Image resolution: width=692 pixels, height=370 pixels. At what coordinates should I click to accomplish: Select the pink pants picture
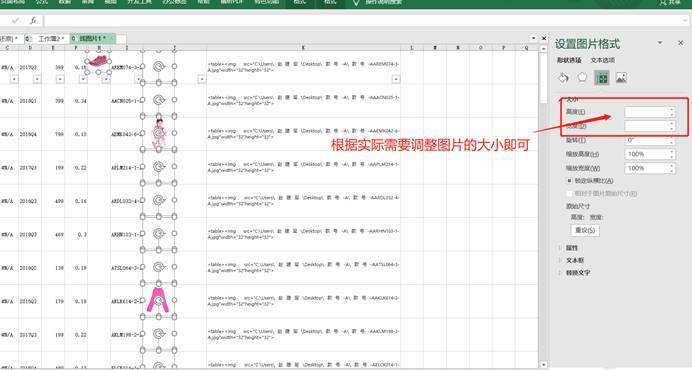pyautogui.click(x=158, y=300)
